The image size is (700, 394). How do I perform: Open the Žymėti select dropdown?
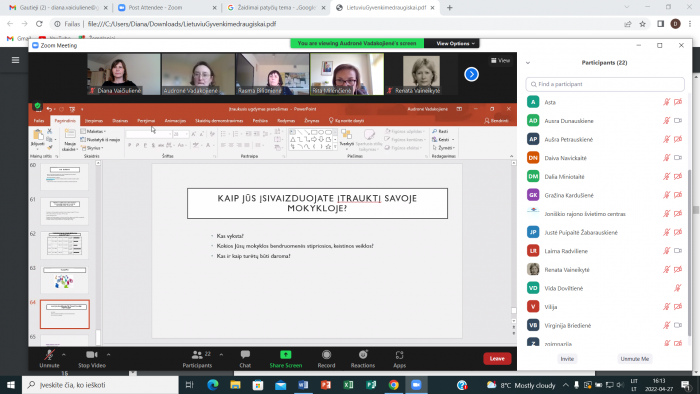[443, 148]
